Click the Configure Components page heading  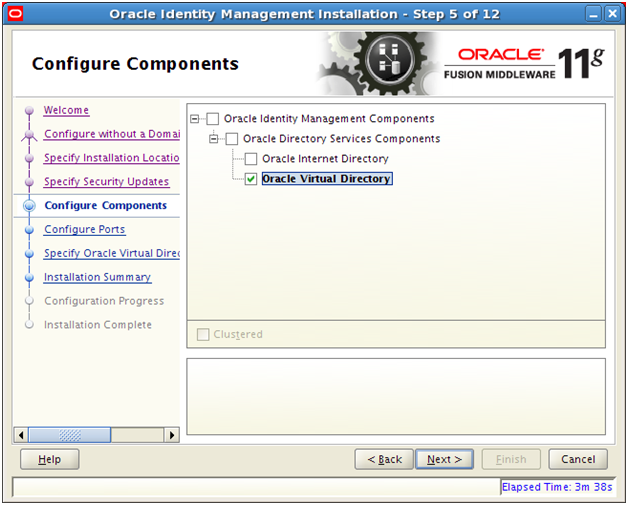(135, 64)
